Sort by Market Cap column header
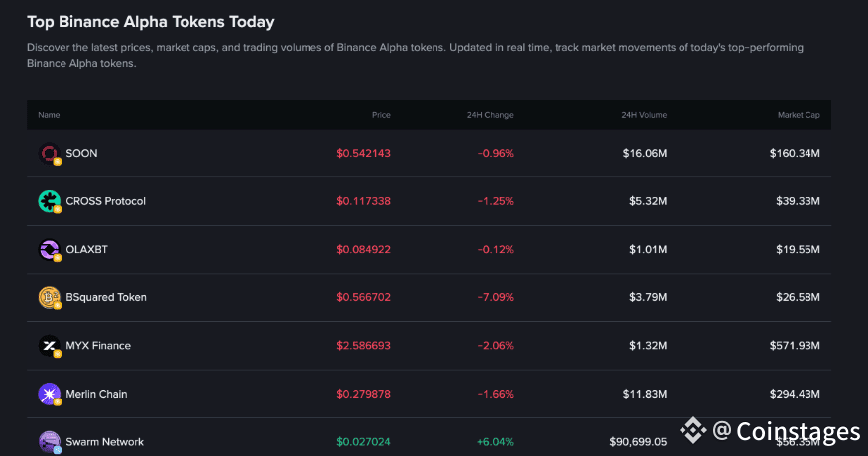 coord(799,115)
